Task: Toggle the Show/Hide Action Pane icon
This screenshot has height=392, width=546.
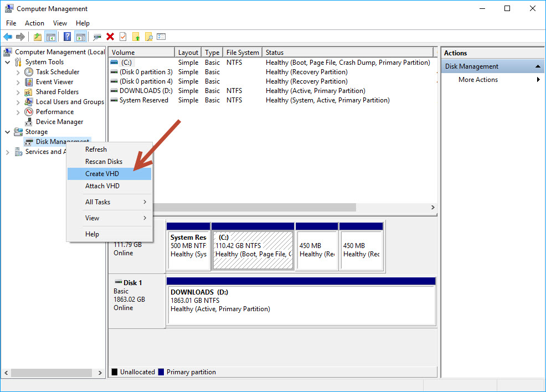Action: (x=80, y=37)
